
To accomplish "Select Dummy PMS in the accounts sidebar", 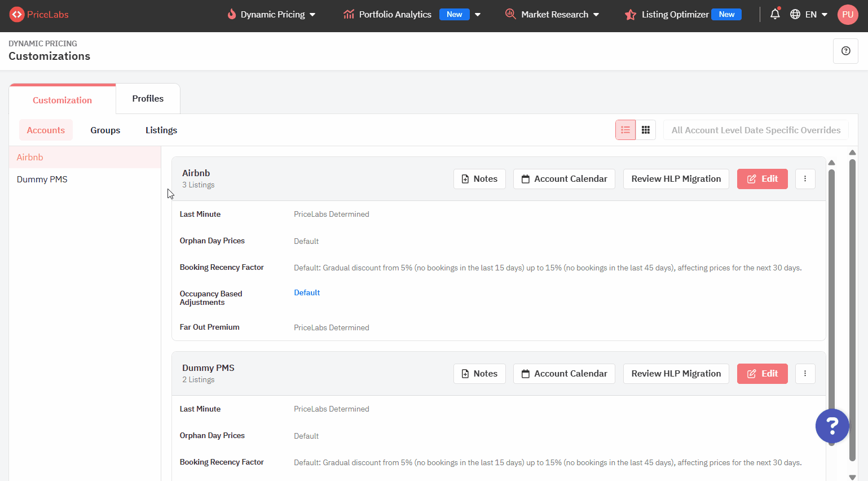I will 85,180.
